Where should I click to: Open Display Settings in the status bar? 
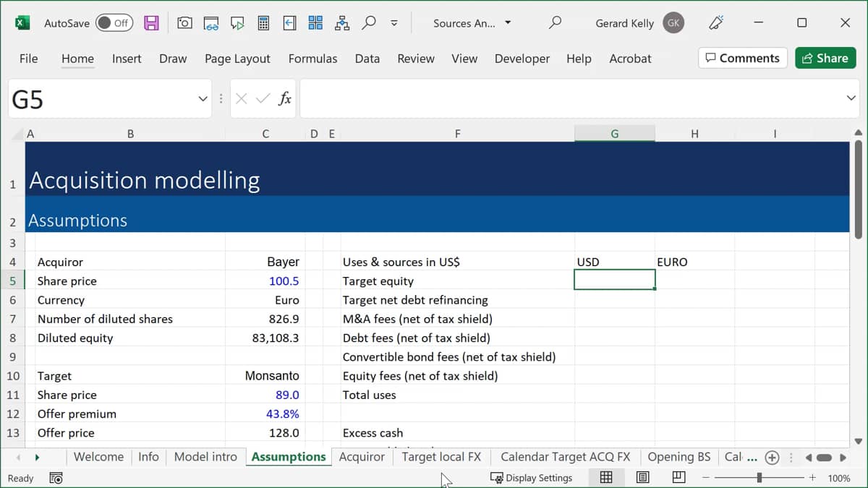[x=532, y=478]
